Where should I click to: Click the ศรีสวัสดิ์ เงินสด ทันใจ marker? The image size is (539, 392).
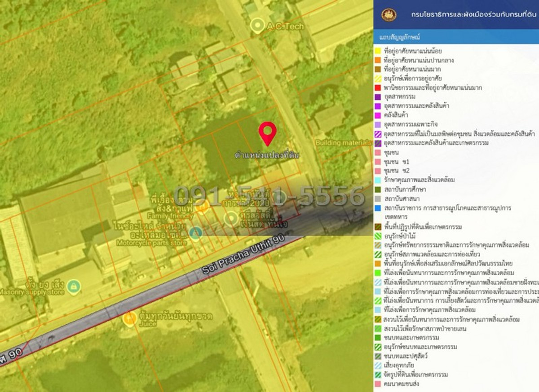pyautogui.click(x=232, y=219)
